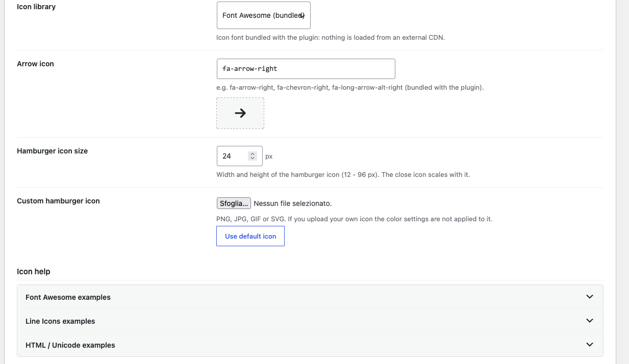The height and width of the screenshot is (364, 629).
Task: Focus the fa-arrow-right text field
Action: (x=306, y=69)
